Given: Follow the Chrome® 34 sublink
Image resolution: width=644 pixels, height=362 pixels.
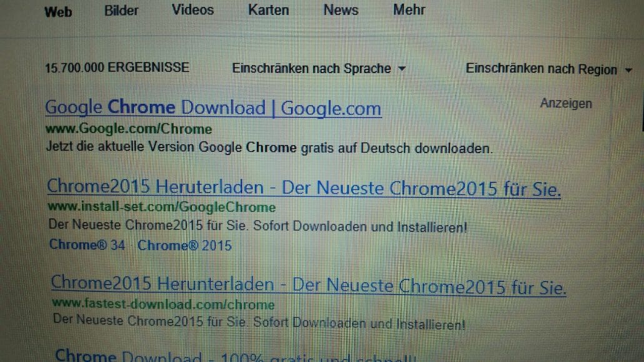Looking at the screenshot, I should (87, 245).
